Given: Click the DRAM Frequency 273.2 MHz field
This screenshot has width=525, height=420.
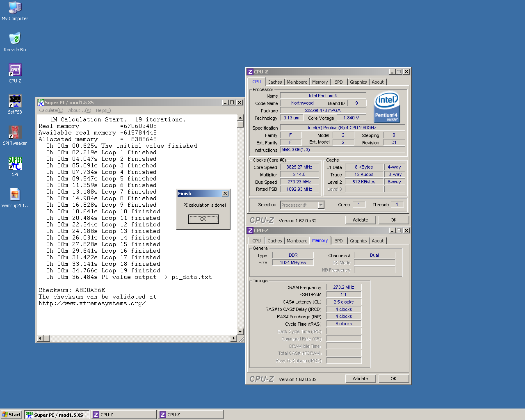Looking at the screenshot, I should pos(344,287).
